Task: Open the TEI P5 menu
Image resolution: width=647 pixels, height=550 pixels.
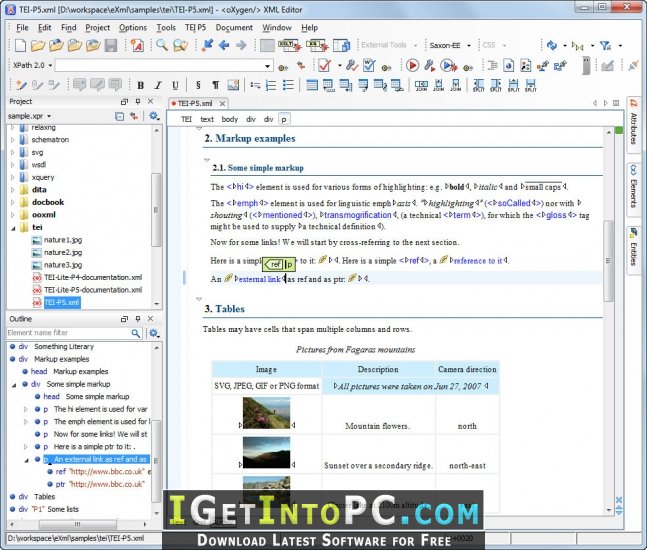Action: (195, 28)
